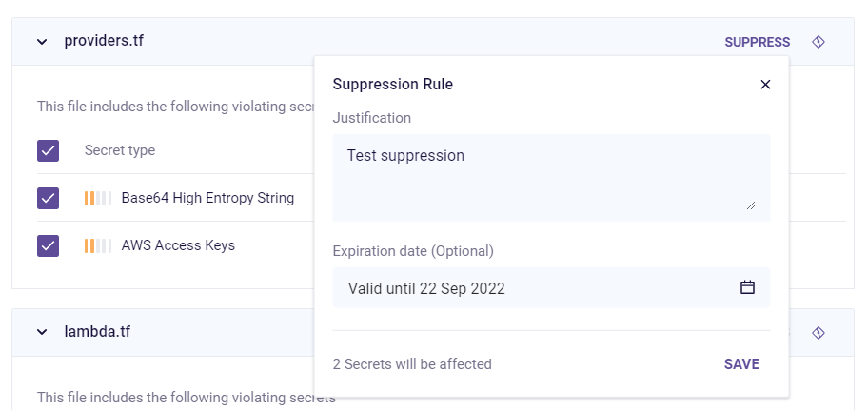The width and height of the screenshot is (868, 410).
Task: Click the Base64 High Entropy String label
Action: click(207, 198)
